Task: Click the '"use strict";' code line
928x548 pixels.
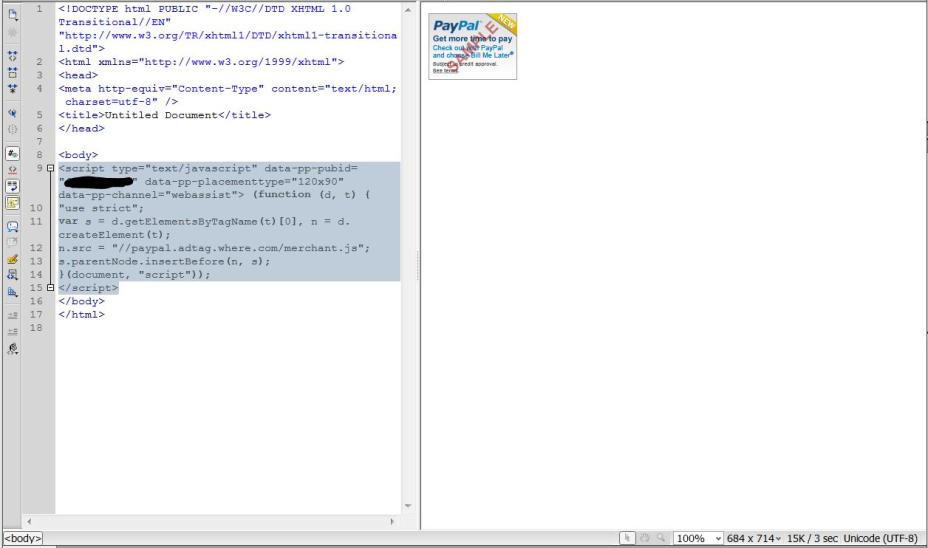Action: tap(101, 208)
